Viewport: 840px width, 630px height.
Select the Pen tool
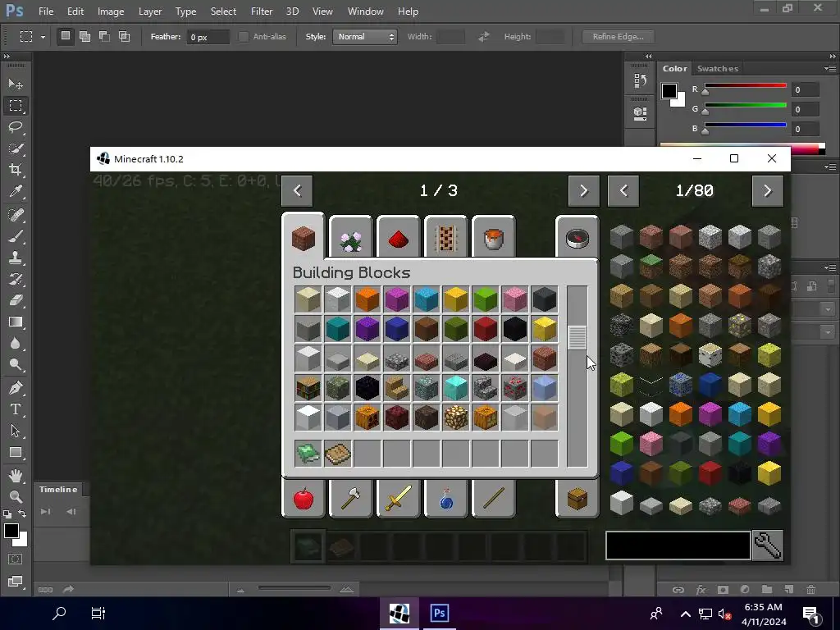pyautogui.click(x=16, y=388)
